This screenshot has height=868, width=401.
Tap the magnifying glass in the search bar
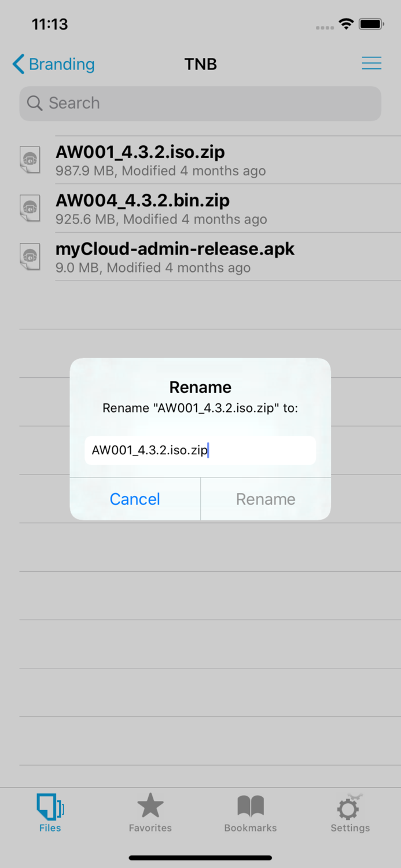[x=34, y=103]
